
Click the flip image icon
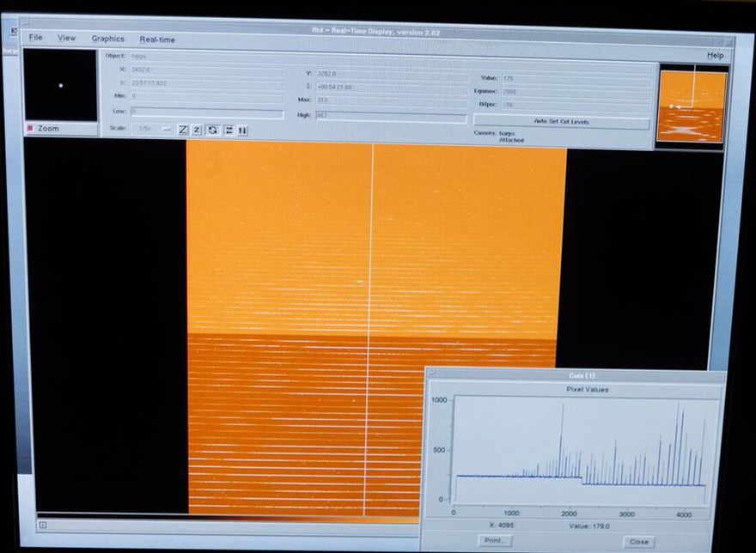pos(228,130)
